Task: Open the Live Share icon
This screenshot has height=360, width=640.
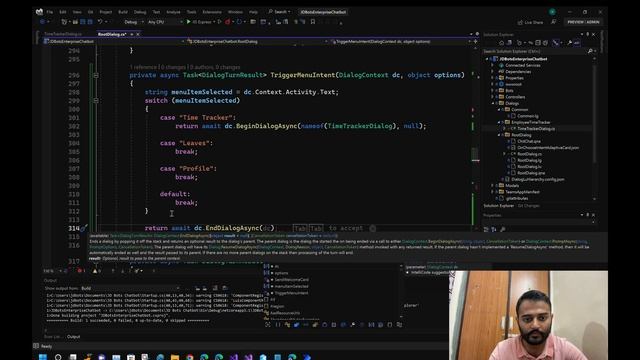Action: click(x=520, y=22)
